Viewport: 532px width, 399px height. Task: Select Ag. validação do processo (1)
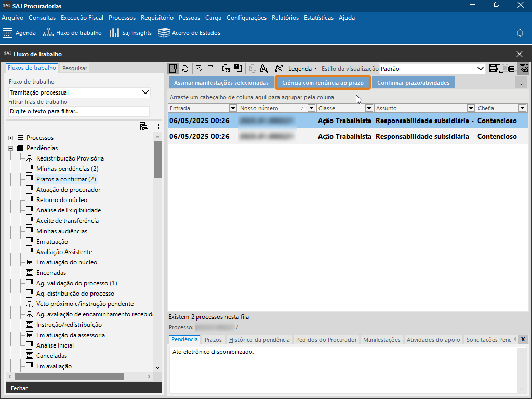(x=77, y=283)
